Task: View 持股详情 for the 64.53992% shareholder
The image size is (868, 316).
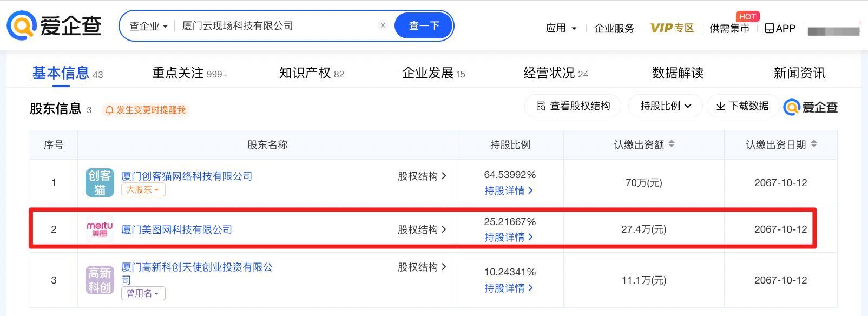Action: [x=509, y=190]
